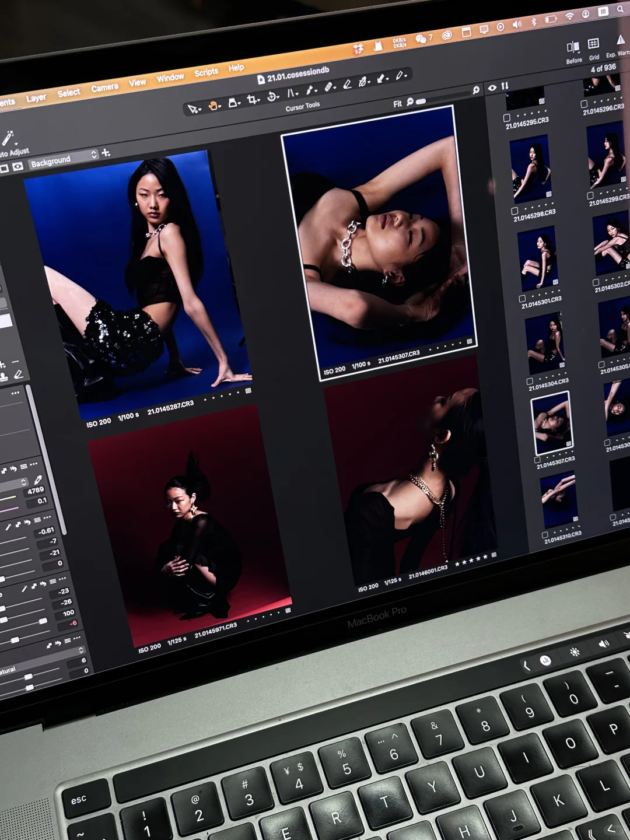Select the Draw Mask brush tool
Screen dimensions: 630x840
310,90
